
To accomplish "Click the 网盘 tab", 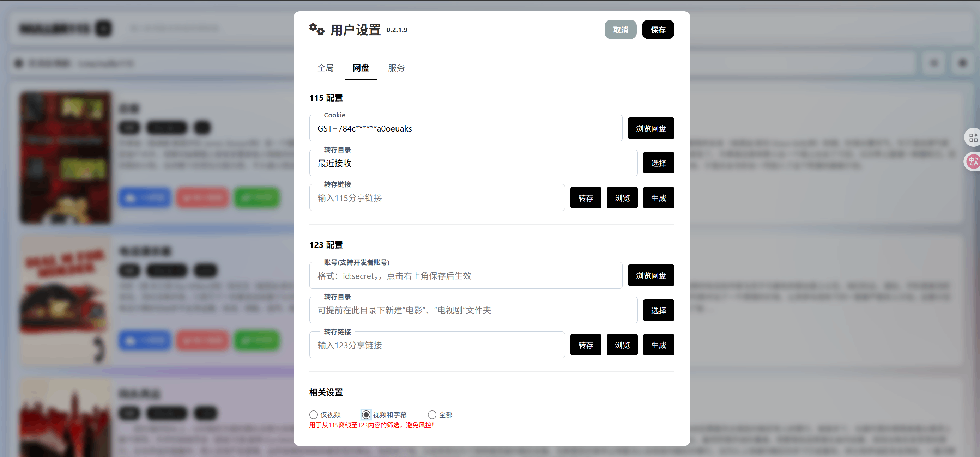I will click(x=361, y=68).
